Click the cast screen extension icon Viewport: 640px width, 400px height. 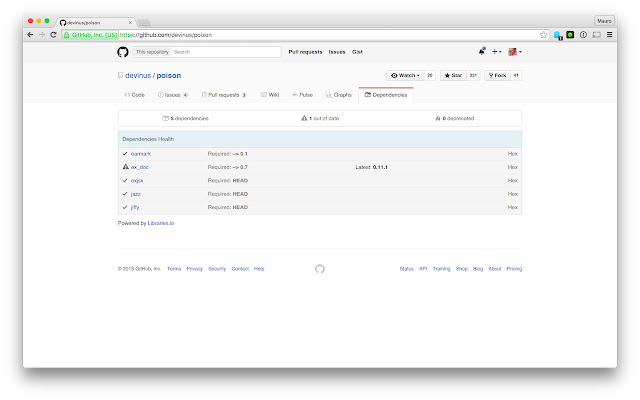[597, 35]
